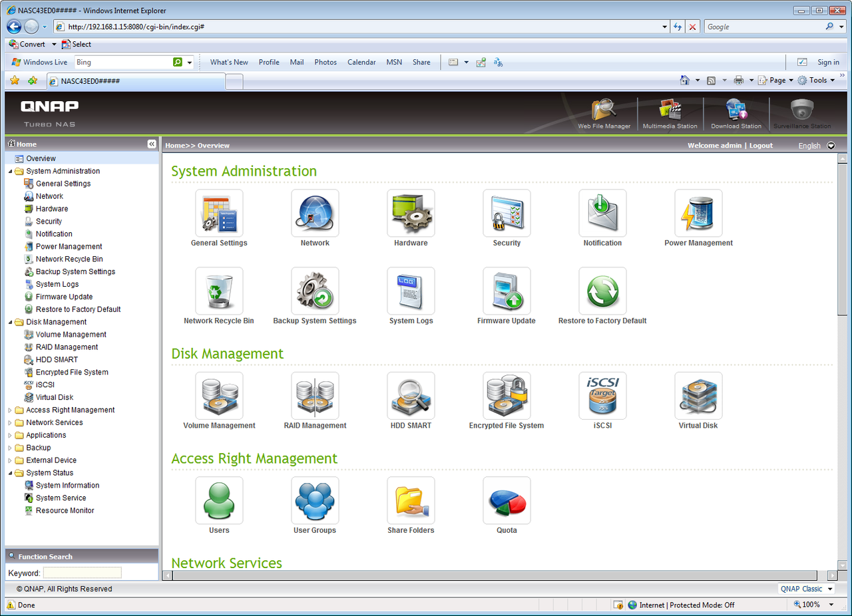Viewport: 852px width, 616px height.
Task: Click the Bing search box
Action: (x=122, y=62)
